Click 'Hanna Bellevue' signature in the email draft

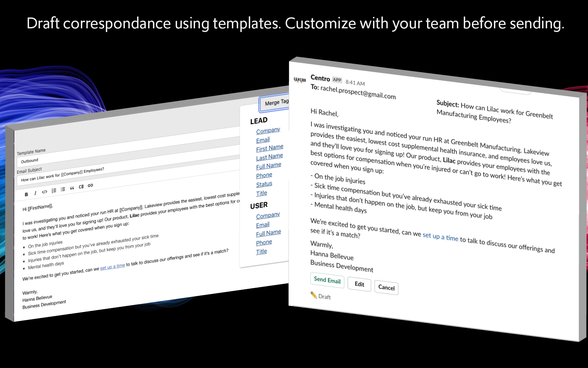click(332, 255)
